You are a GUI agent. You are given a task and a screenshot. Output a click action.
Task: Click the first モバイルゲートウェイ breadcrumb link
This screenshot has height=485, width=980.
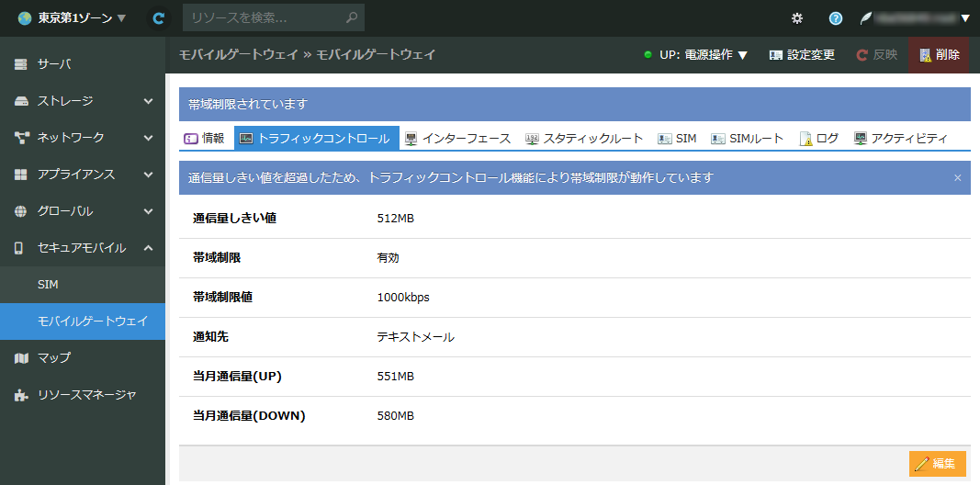point(238,54)
